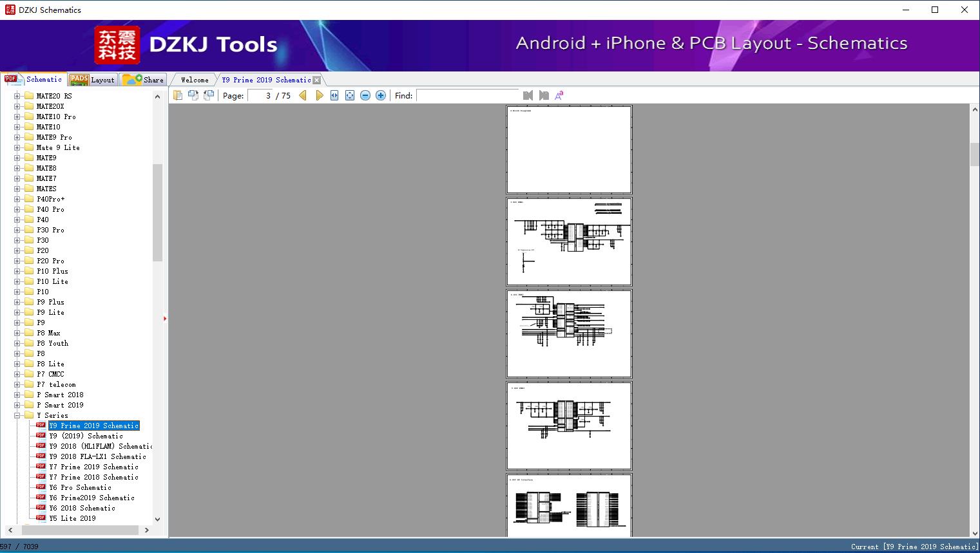Viewport: 980px width, 553px height.
Task: Open Y9 2018 FLA-LX1 Schematic
Action: click(x=98, y=456)
